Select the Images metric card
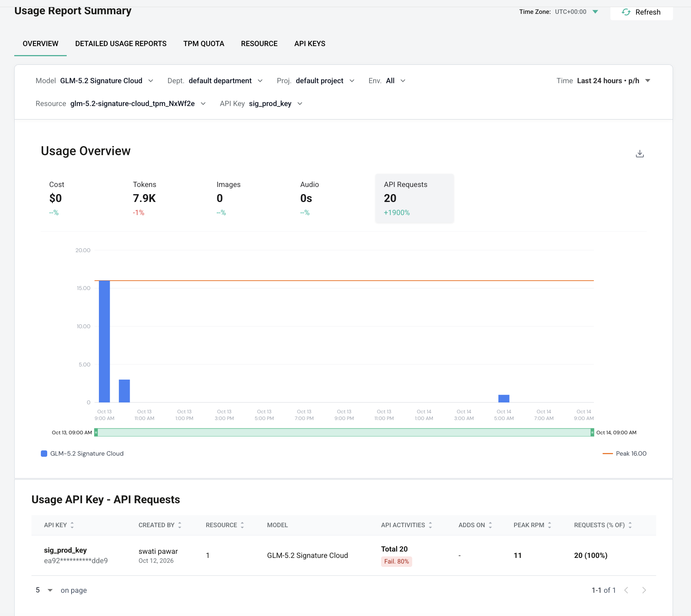Screen dimensions: 691x616 click(247, 199)
